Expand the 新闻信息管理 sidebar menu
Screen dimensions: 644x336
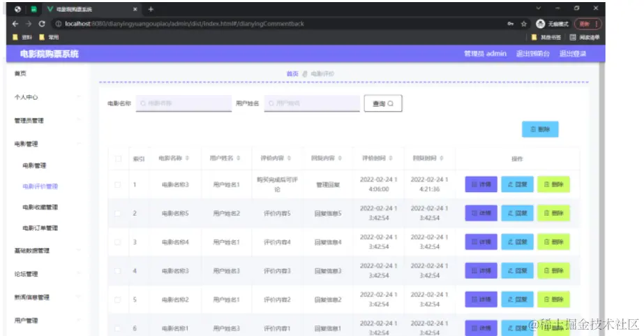(47, 298)
